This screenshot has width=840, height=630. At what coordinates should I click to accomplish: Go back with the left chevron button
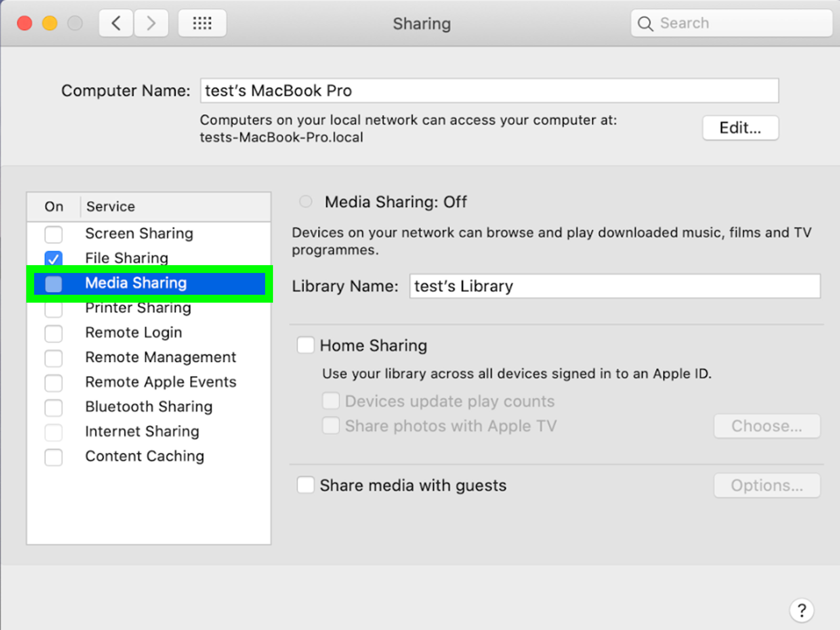116,23
